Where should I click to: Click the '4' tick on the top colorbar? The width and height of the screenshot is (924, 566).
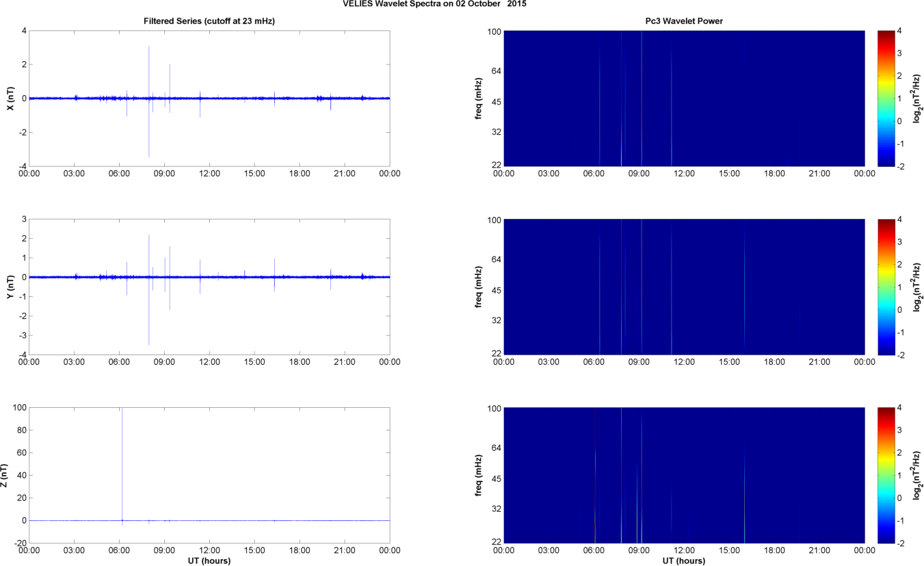click(x=900, y=31)
